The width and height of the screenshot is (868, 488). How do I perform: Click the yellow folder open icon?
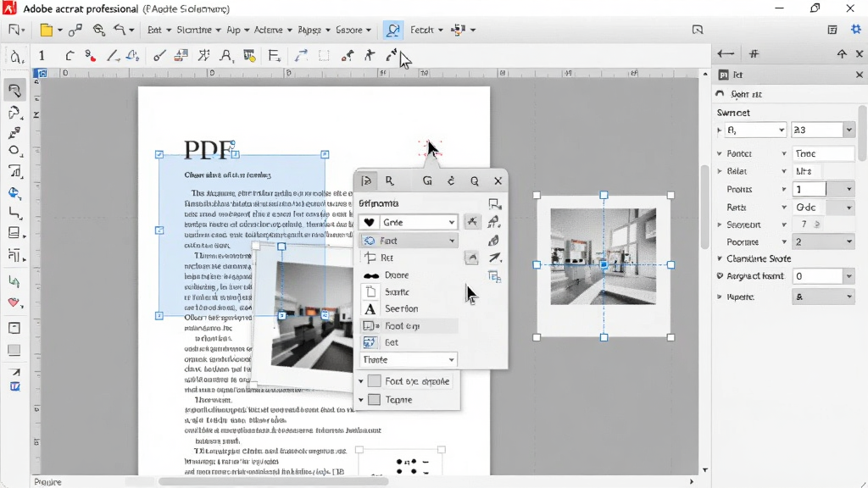(47, 30)
